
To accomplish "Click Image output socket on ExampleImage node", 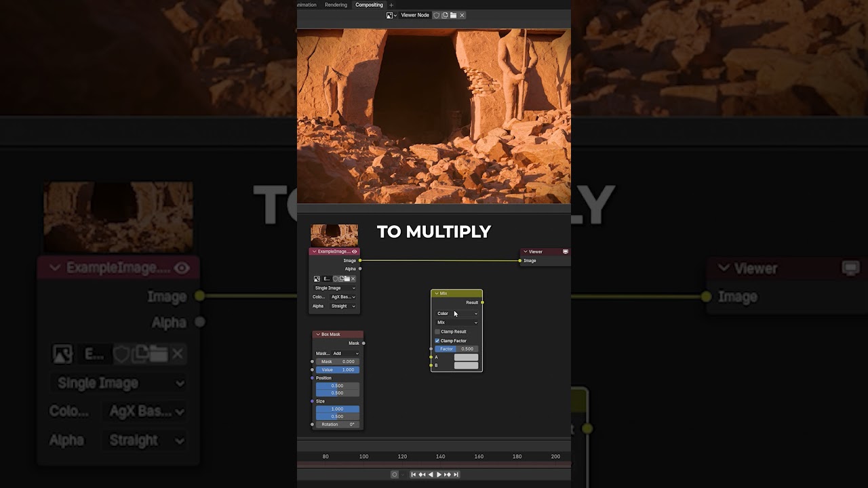I will tap(360, 260).
